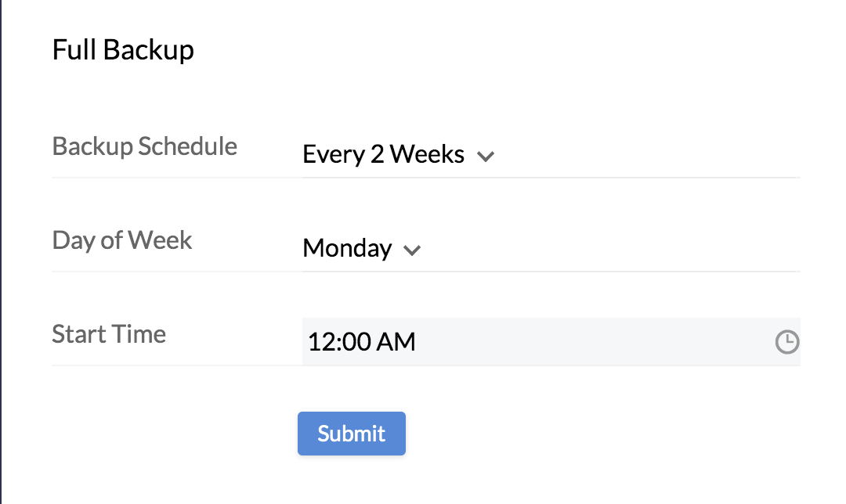This screenshot has width=846, height=504.
Task: Click the Every 2 Weeks value text
Action: pos(383,155)
